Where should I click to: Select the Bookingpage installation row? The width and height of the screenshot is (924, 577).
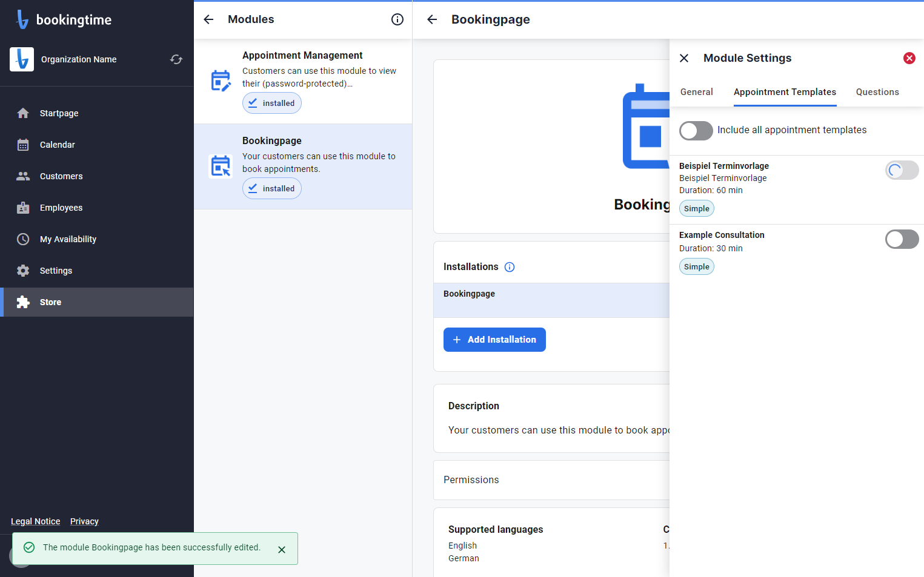(551, 300)
